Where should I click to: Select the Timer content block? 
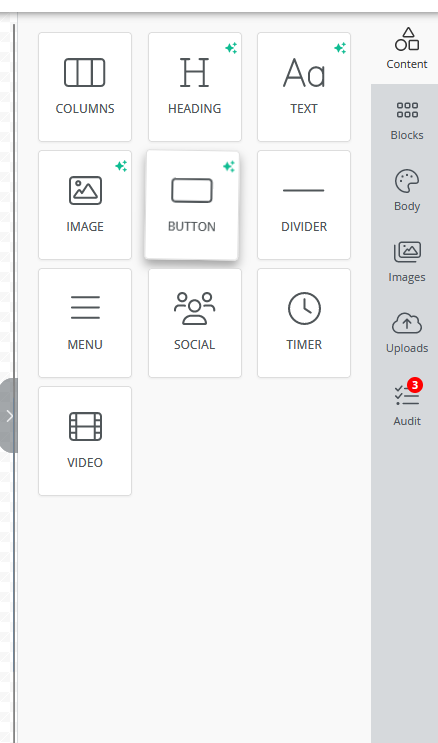(304, 323)
